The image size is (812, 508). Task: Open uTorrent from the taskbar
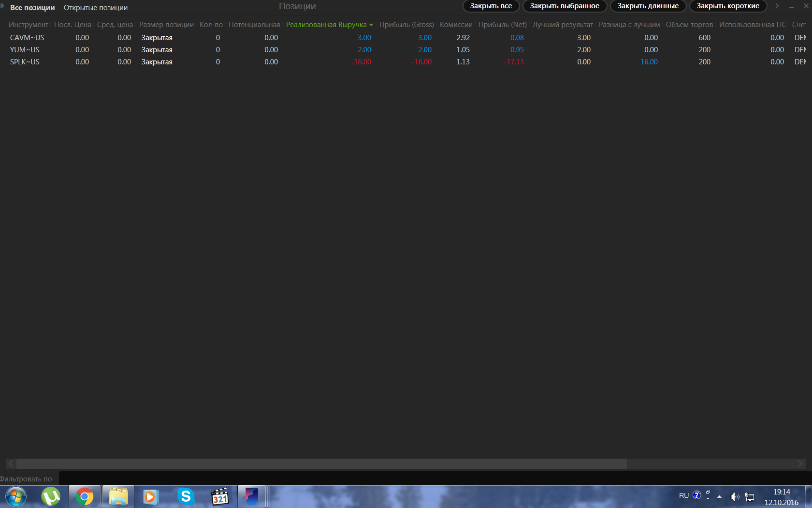click(51, 496)
